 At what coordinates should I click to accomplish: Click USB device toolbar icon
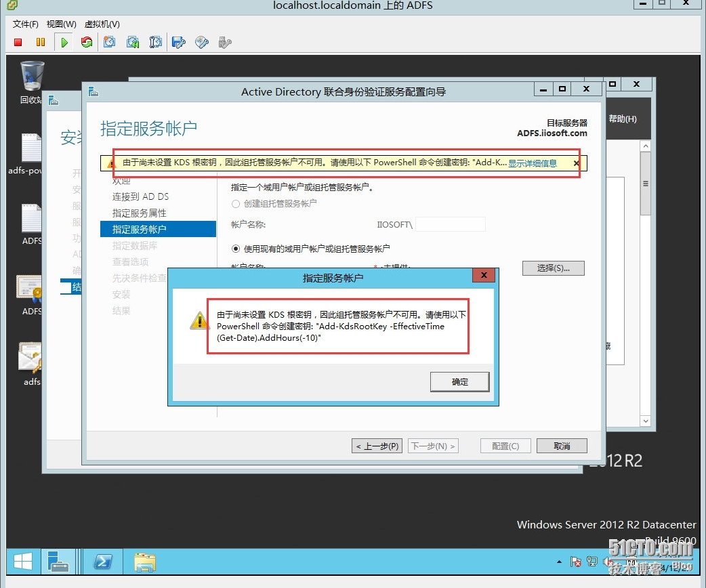coord(225,42)
